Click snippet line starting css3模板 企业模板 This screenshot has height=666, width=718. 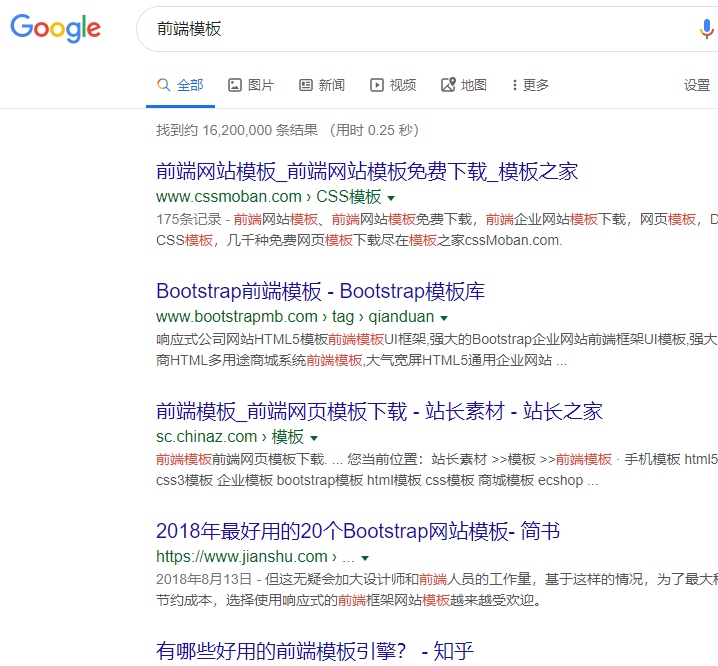coord(377,480)
